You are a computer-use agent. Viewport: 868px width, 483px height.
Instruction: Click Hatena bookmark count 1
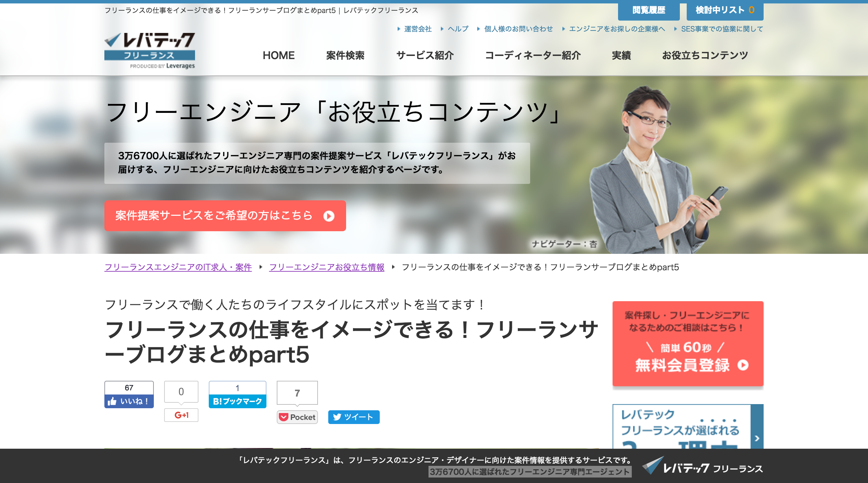[238, 388]
